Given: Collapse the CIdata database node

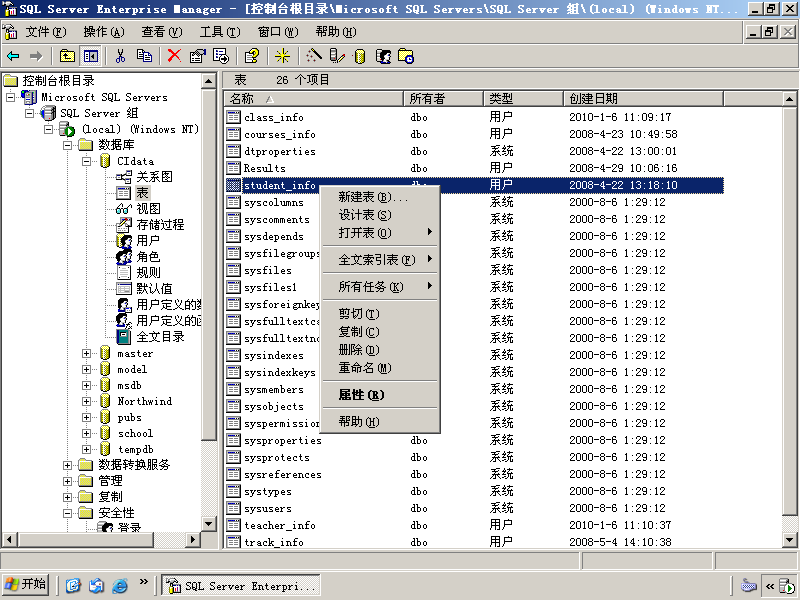Looking at the screenshot, I should click(86, 161).
